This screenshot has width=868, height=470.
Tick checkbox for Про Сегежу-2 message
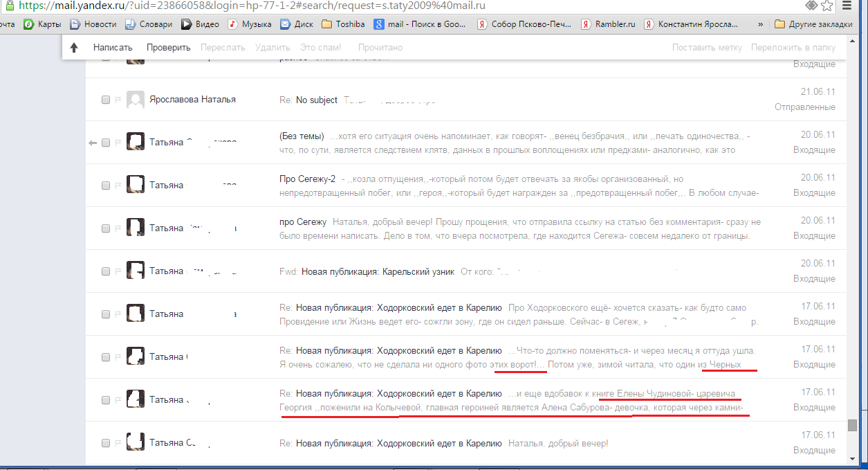click(106, 186)
